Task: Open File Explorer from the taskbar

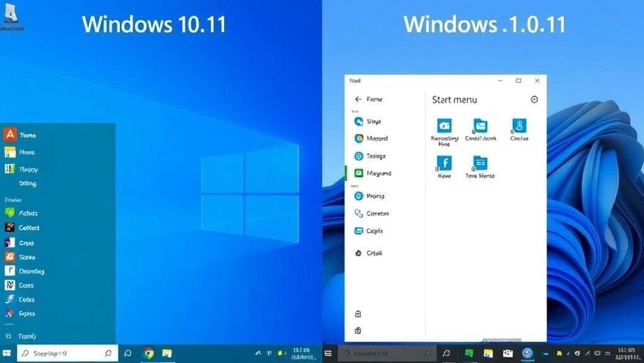Action: (x=167, y=354)
